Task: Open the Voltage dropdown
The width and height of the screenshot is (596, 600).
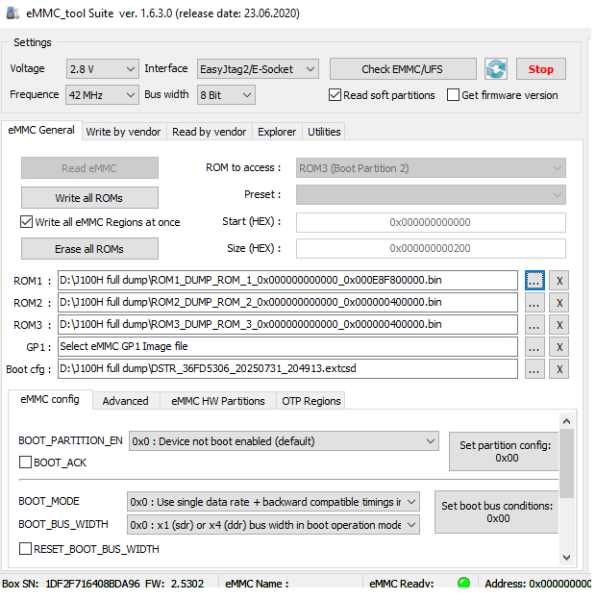Action: click(102, 69)
